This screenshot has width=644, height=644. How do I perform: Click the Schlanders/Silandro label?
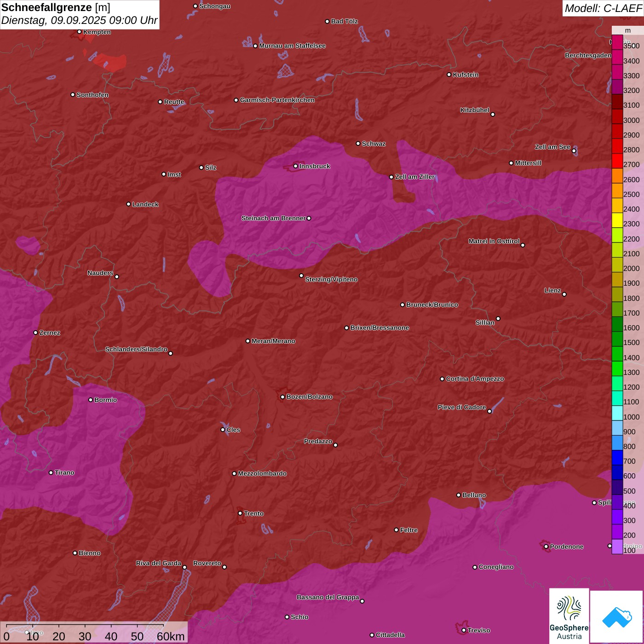136,349
